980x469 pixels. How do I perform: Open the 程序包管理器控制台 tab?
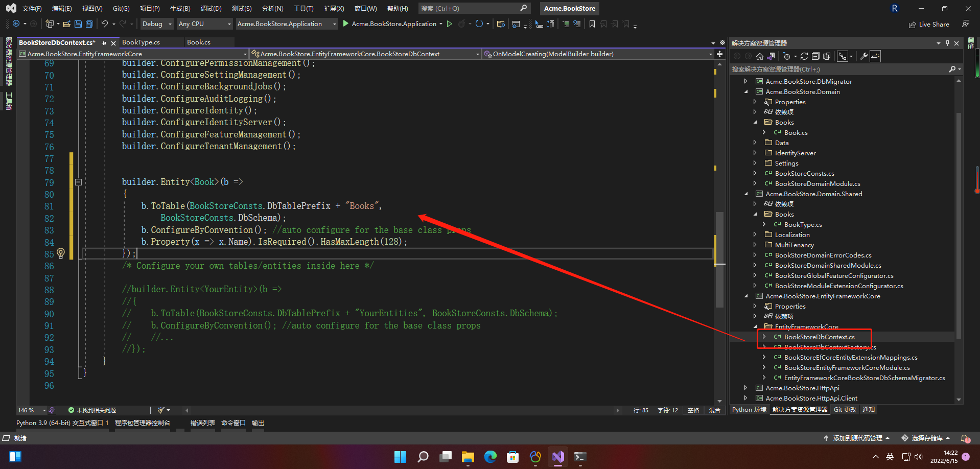[143, 423]
